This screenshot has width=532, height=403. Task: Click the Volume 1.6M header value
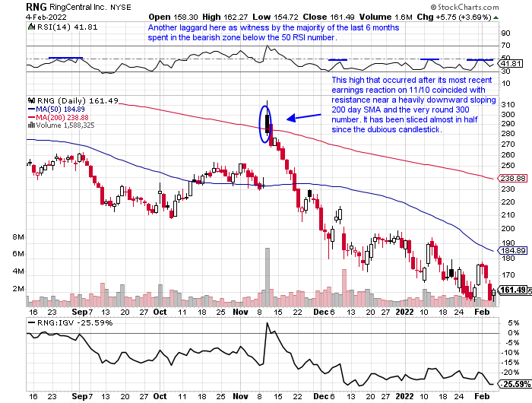[x=386, y=17]
